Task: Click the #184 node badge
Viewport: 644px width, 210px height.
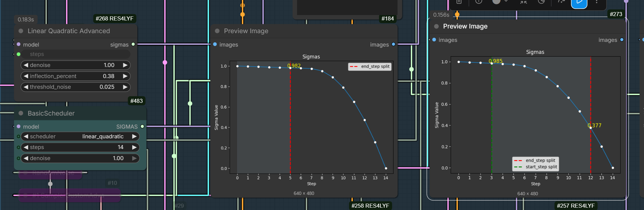Action: pyautogui.click(x=387, y=18)
